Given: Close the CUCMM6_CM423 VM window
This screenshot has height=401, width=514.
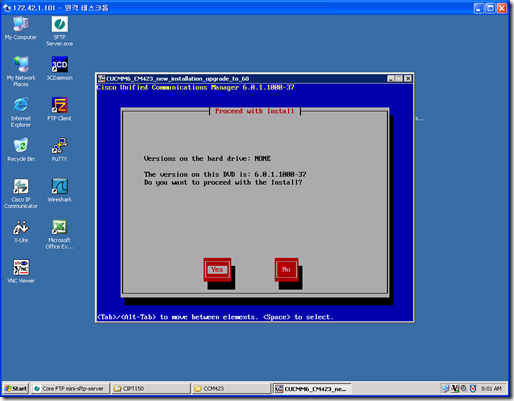Looking at the screenshot, I should 408,78.
